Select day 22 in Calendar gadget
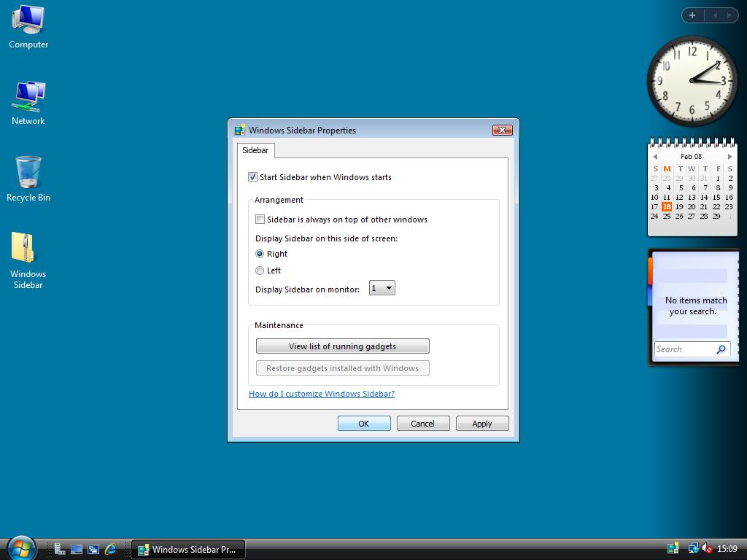This screenshot has height=560, width=747. (716, 206)
